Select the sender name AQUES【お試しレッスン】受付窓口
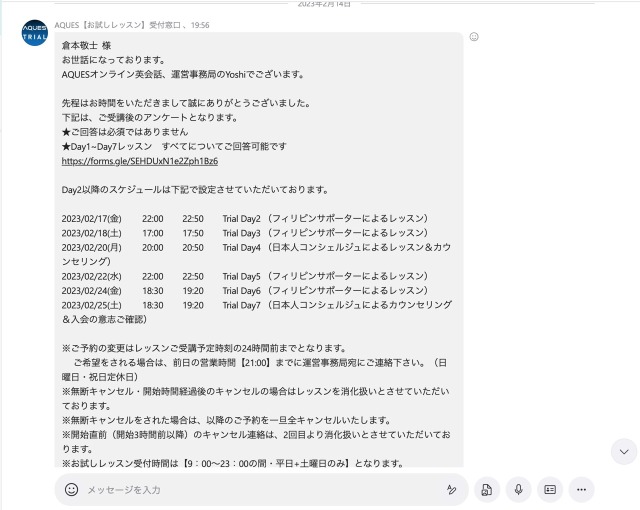Viewport: 640px width, 510px height. point(118,25)
